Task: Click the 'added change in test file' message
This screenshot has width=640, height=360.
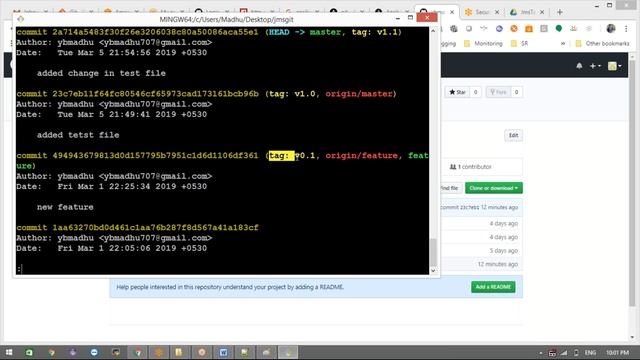Action: pyautogui.click(x=101, y=73)
